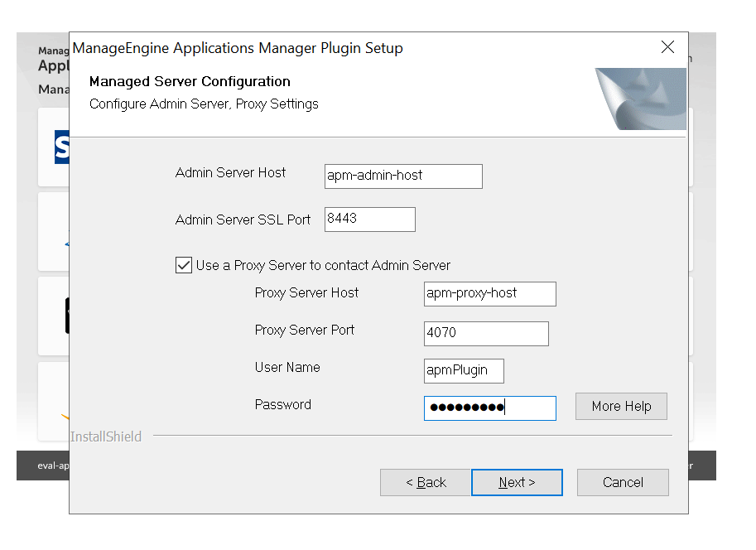Uncheck Use a Proxy Server checkbox
This screenshot has height=550, width=756.
184,265
